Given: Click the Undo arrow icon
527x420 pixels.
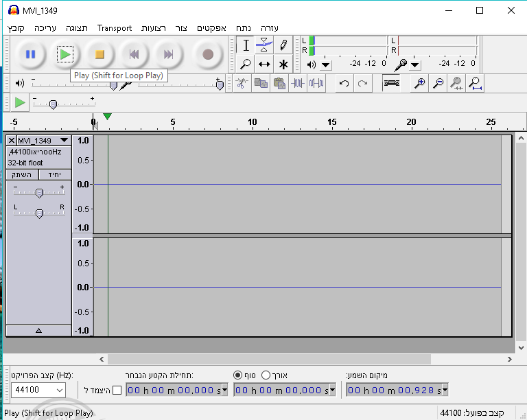Looking at the screenshot, I should click(344, 84).
